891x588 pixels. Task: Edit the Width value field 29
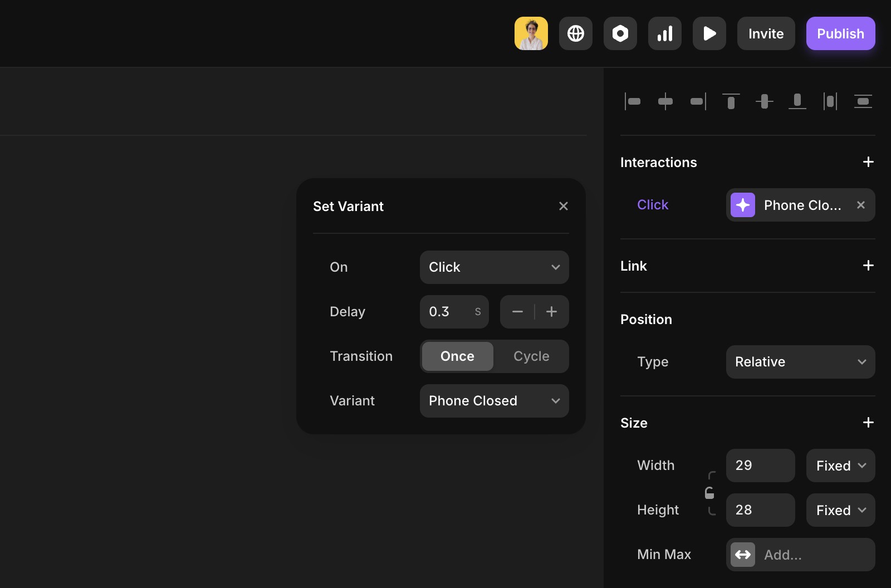click(761, 465)
